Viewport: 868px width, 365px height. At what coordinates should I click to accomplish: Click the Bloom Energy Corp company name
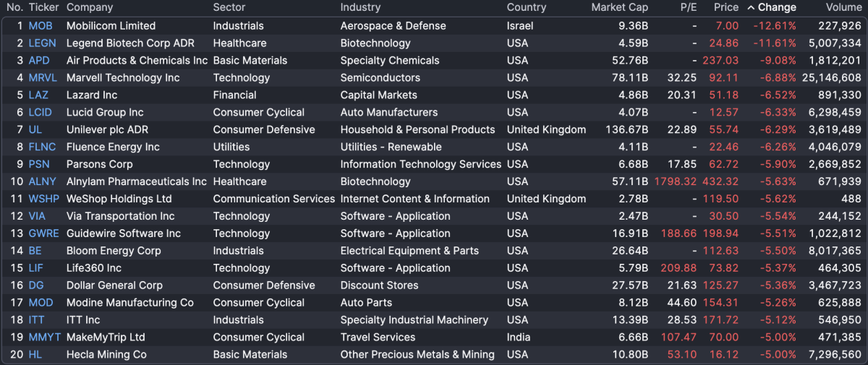click(114, 251)
